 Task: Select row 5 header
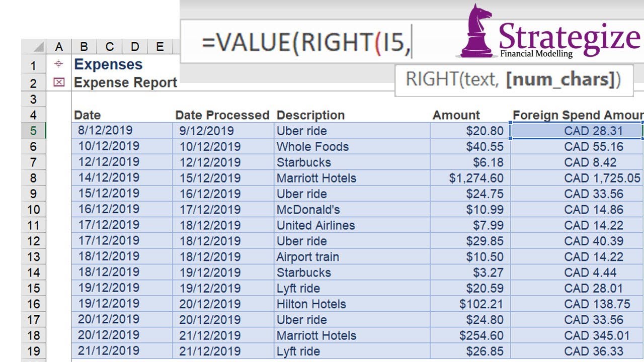(33, 131)
